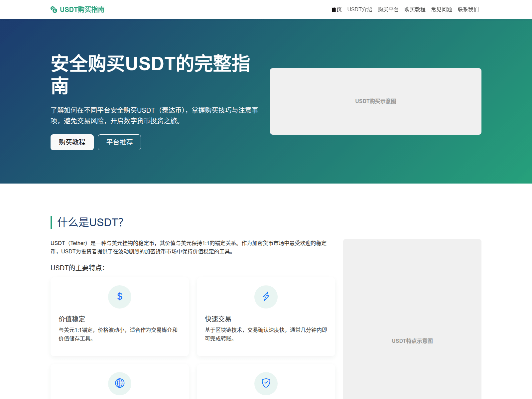Open 购买平台 navigation link
The image size is (532, 399).
(388, 10)
